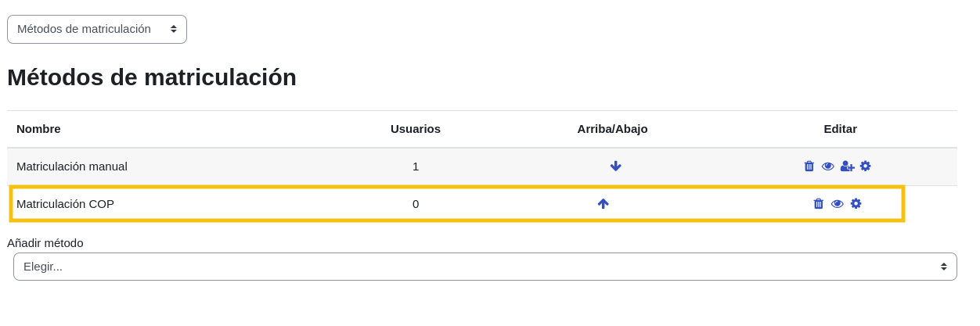This screenshot has width=980, height=326.
Task: Click the Editar column header
Action: [840, 129]
